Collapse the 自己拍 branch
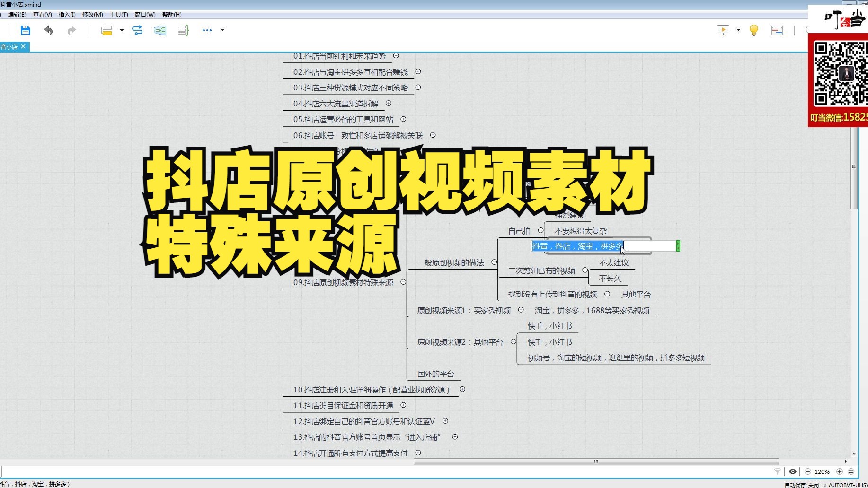 tap(540, 230)
